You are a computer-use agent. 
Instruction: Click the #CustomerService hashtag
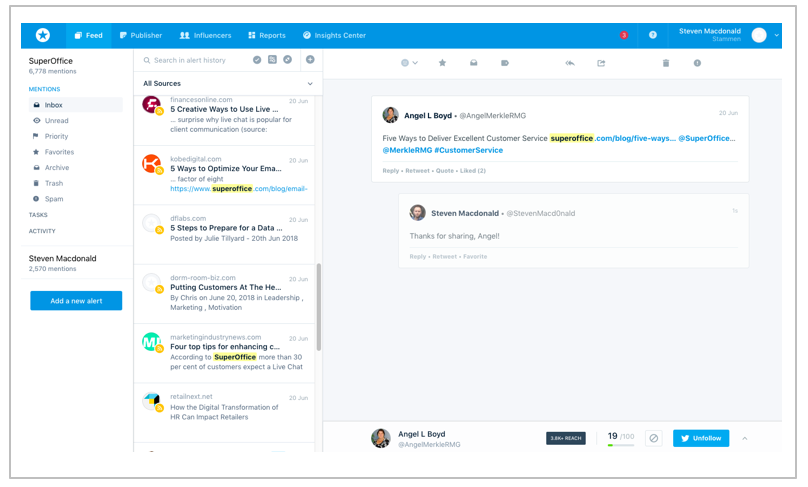point(468,150)
